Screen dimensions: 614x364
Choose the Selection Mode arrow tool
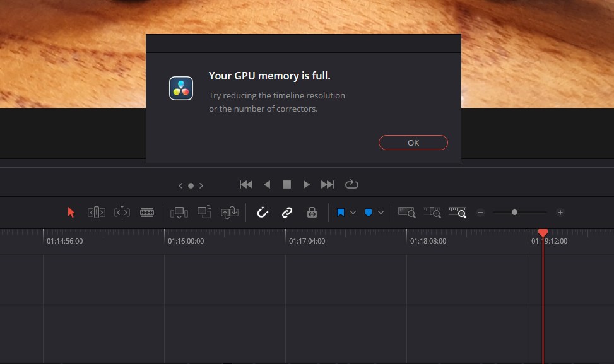point(71,213)
